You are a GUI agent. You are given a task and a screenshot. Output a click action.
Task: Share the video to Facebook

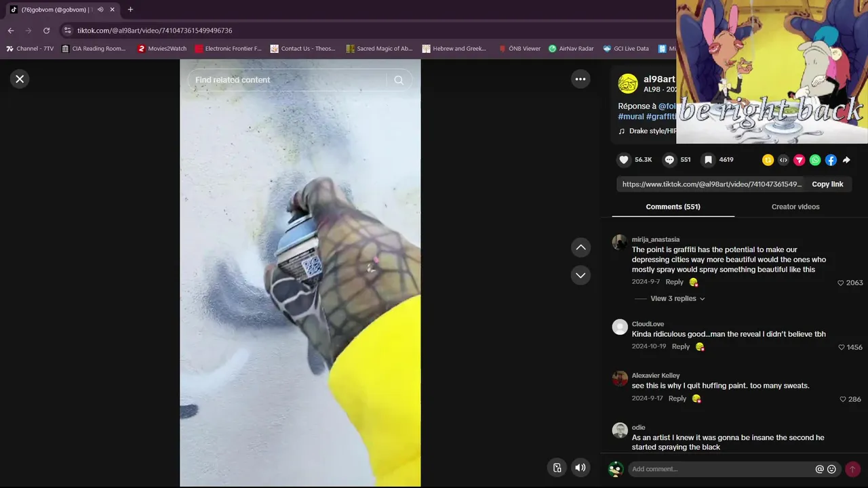831,160
